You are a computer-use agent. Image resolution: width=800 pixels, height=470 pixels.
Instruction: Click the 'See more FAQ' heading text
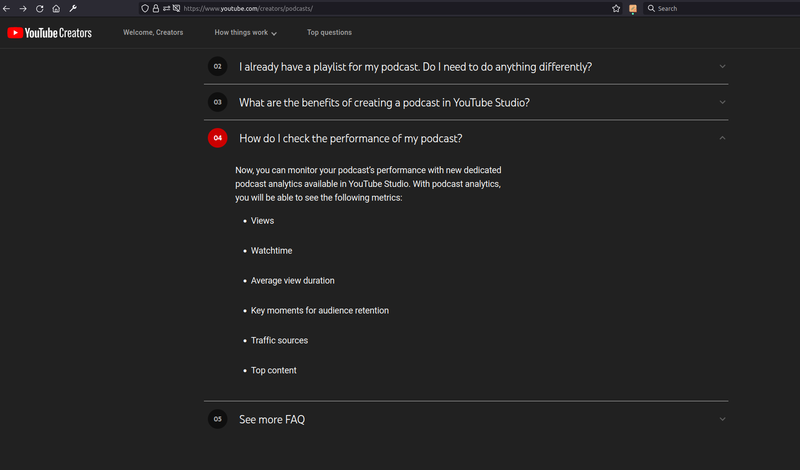pyautogui.click(x=272, y=419)
